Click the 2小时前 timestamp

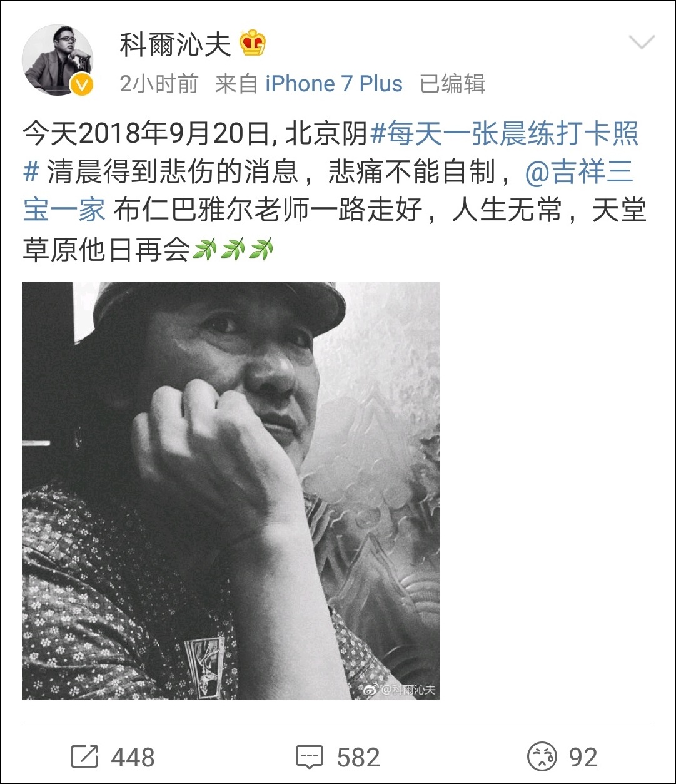point(159,84)
